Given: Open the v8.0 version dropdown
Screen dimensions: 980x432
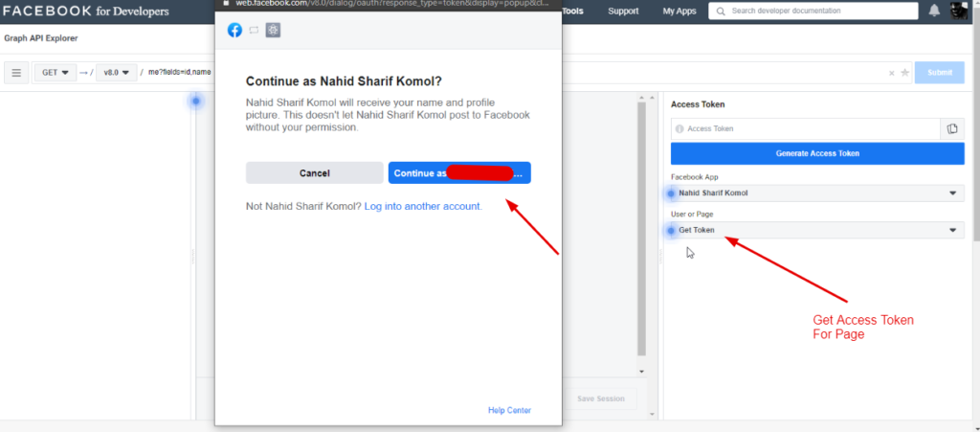Looking at the screenshot, I should (116, 73).
